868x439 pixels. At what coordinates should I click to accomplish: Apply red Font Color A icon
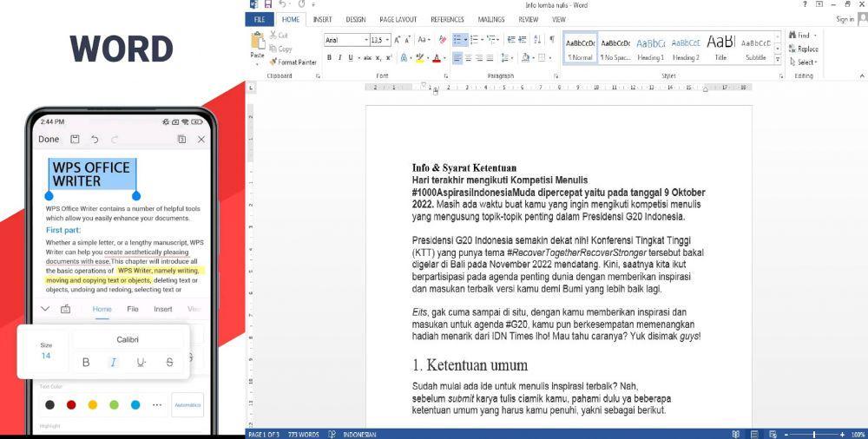tap(437, 57)
